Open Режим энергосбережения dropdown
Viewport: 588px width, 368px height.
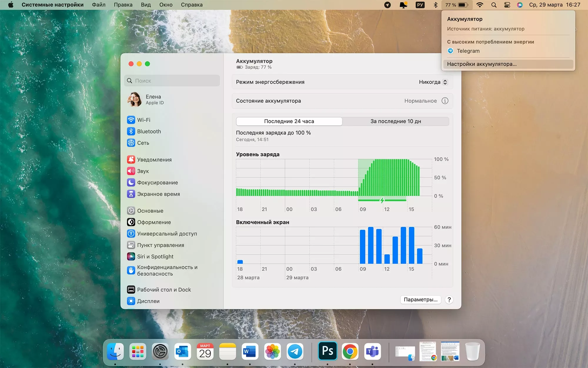433,82
